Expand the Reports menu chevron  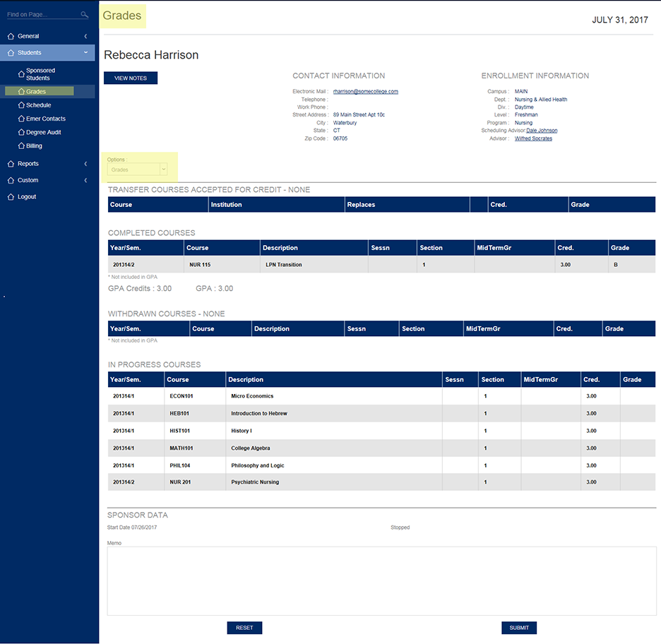85,164
